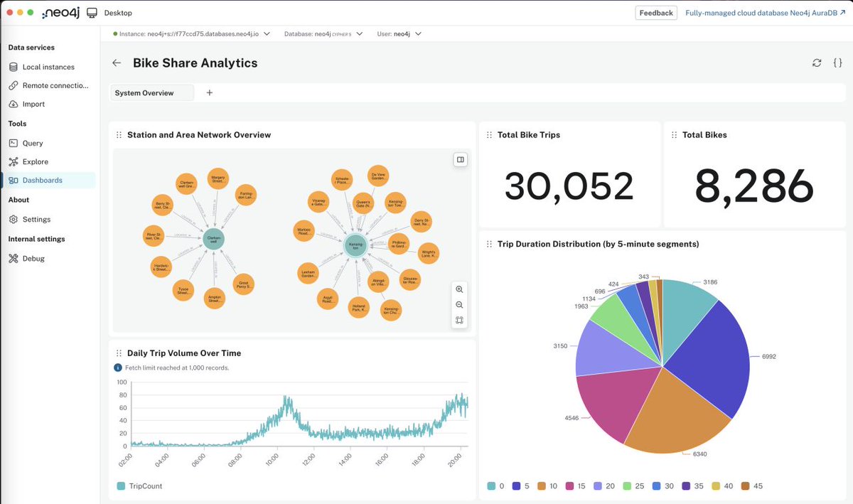
Task: Click the fetch limit info icon
Action: [x=118, y=368]
